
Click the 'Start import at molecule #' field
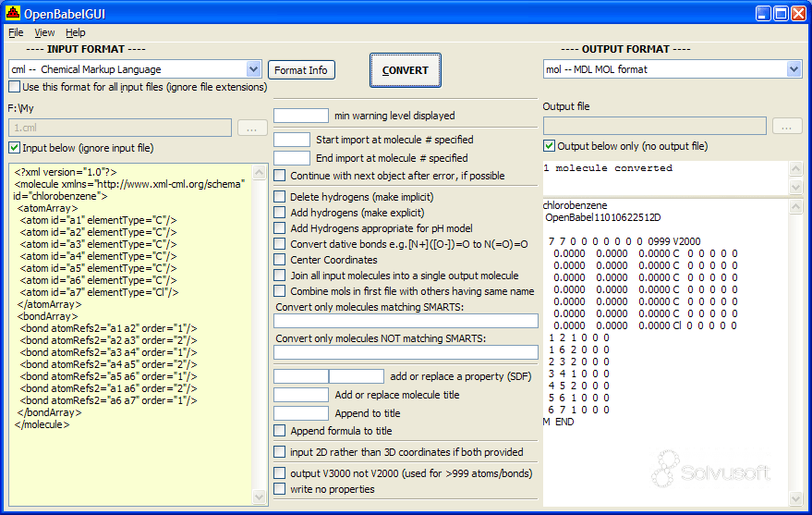[292, 140]
